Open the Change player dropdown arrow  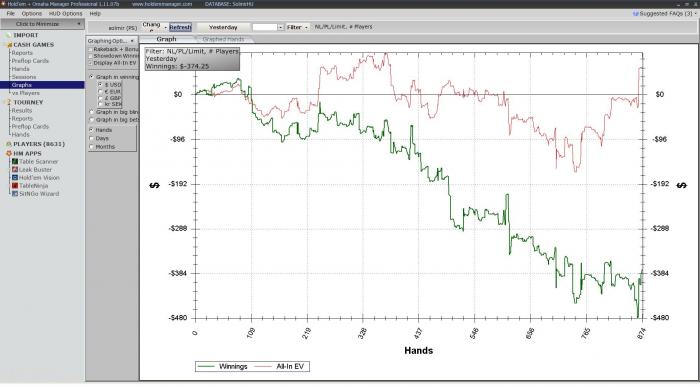click(165, 27)
